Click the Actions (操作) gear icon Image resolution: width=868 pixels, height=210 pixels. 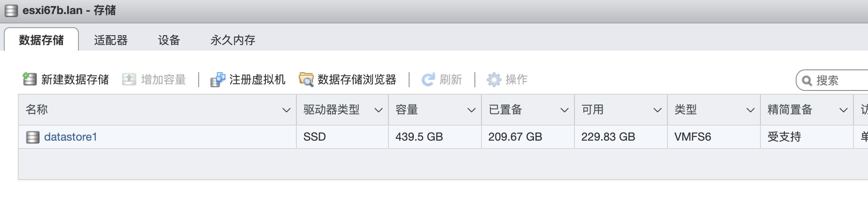[x=494, y=80]
